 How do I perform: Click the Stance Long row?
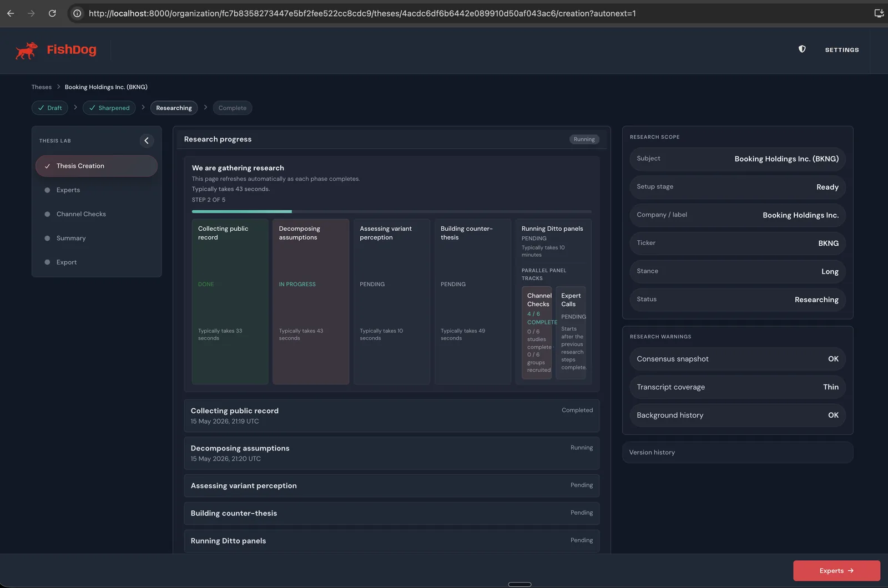point(738,271)
